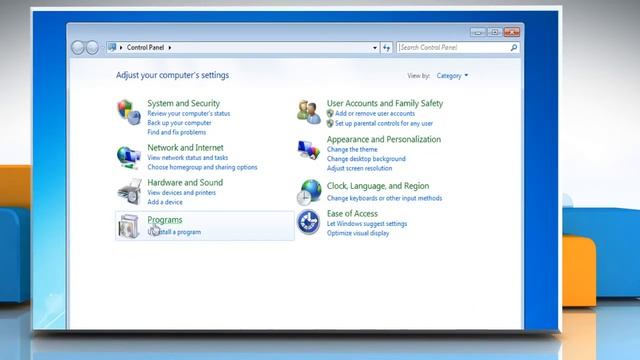Click shield icon beside Add or remove user accounts
Screen dimensions: 640x360
pyautogui.click(x=330, y=113)
